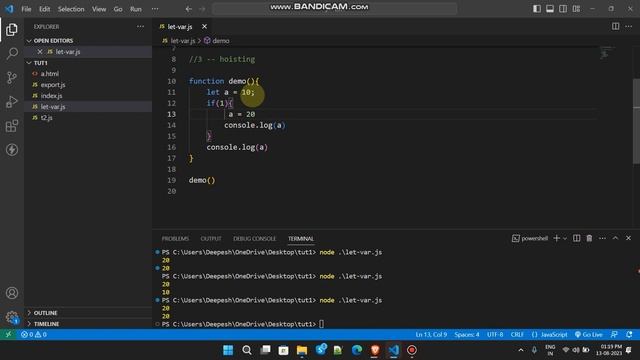Image resolution: width=640 pixels, height=360 pixels.
Task: Open the Customize Layout icon
Action: coord(576,9)
